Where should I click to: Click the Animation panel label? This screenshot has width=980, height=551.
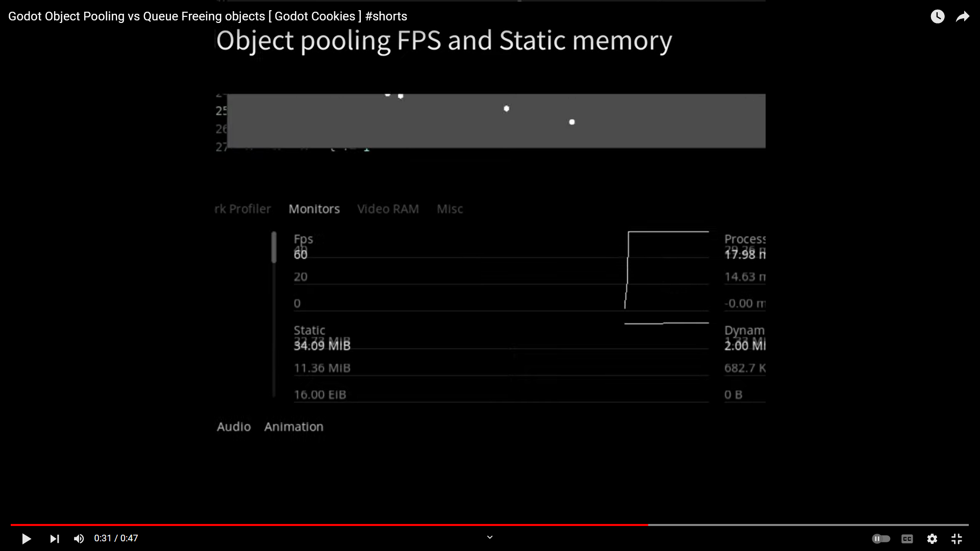pyautogui.click(x=293, y=427)
